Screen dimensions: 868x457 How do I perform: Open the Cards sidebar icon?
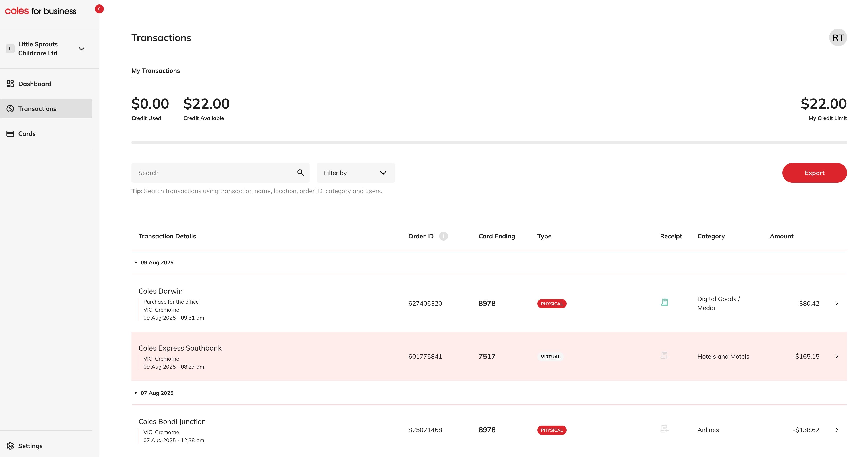(x=10, y=133)
